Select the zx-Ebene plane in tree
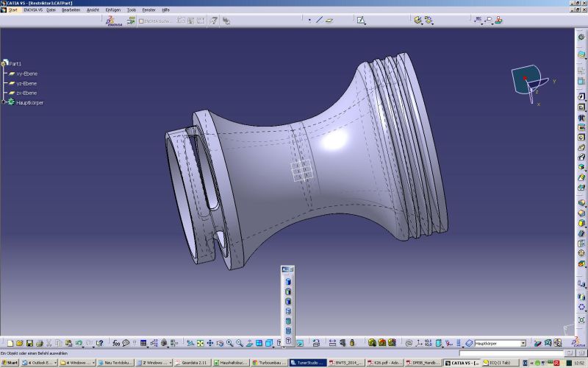 point(26,93)
